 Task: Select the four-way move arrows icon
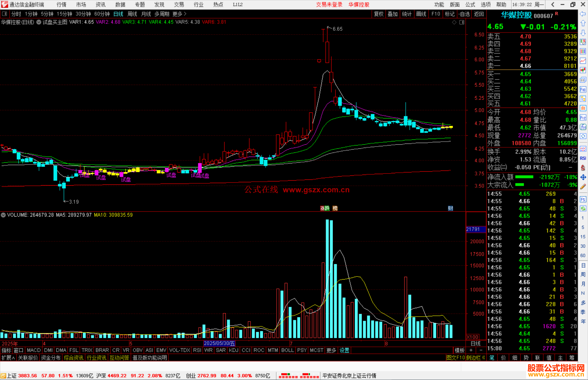pos(583,177)
